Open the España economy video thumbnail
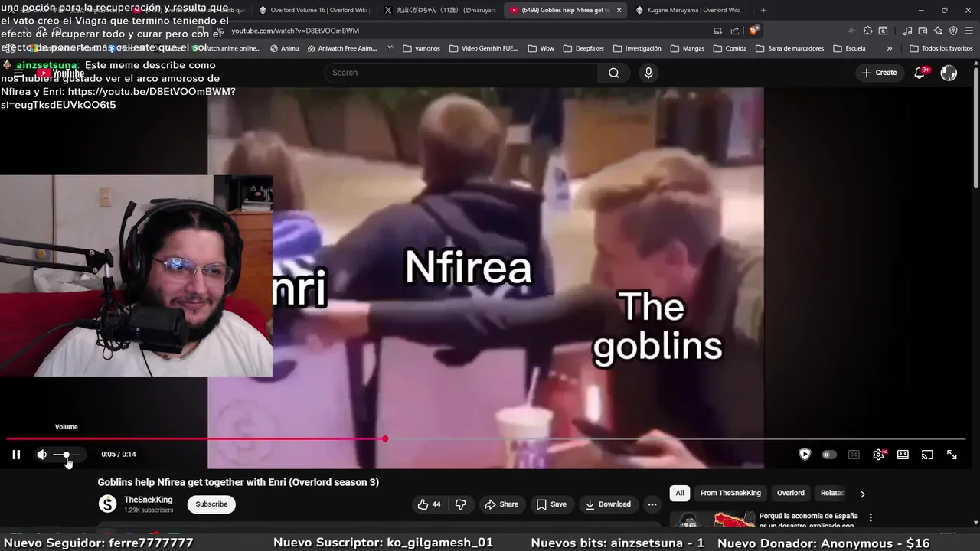The height and width of the screenshot is (551, 980). 712,519
